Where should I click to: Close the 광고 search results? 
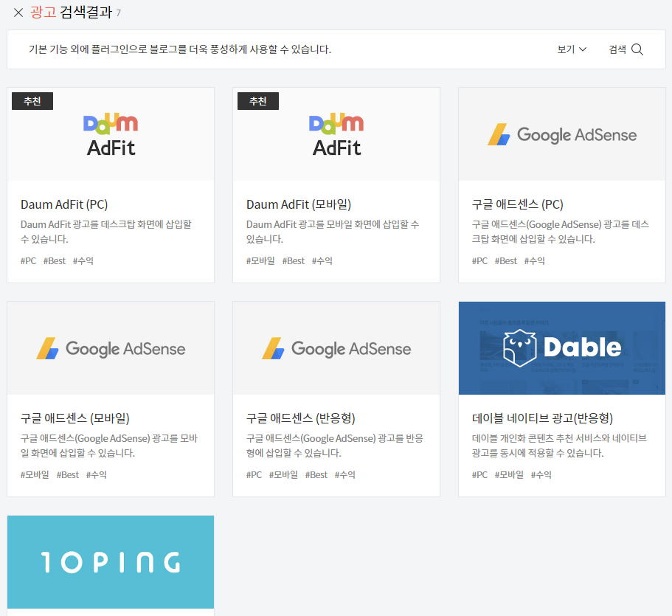(18, 13)
